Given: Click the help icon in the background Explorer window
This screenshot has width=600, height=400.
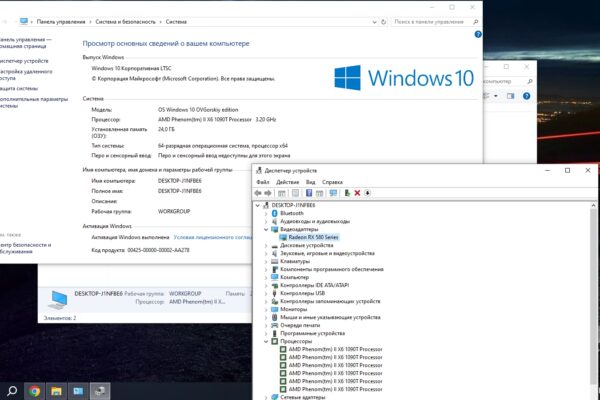Looking at the screenshot, I should 527,96.
